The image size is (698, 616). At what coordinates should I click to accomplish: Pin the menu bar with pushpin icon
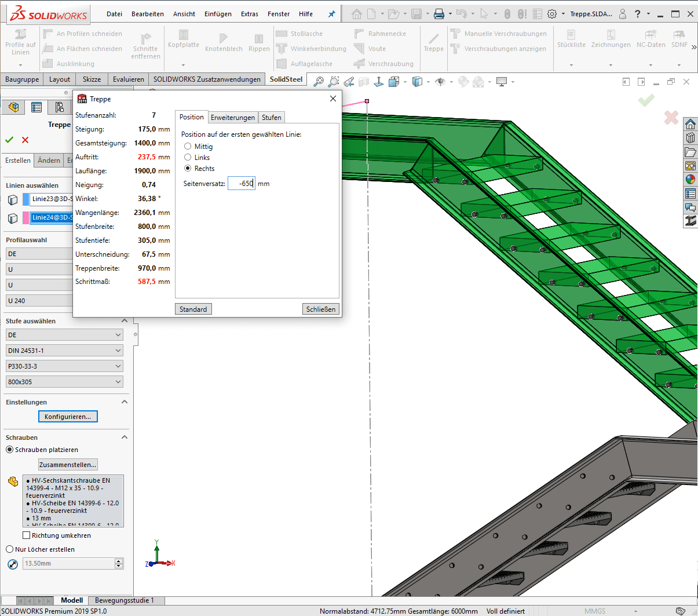click(331, 14)
